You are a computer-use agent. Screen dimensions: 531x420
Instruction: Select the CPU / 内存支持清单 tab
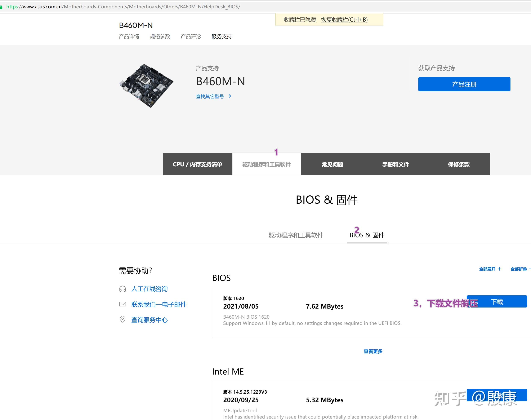[197, 164]
